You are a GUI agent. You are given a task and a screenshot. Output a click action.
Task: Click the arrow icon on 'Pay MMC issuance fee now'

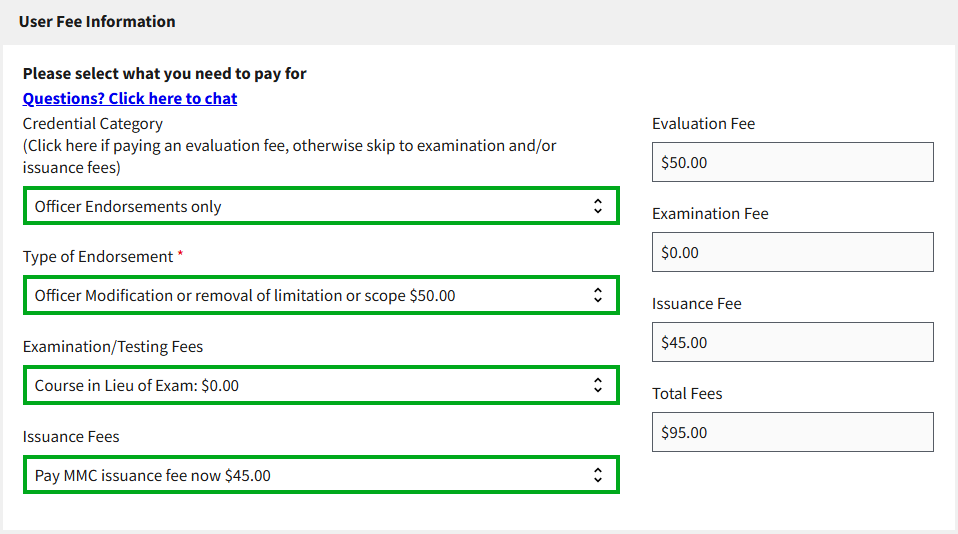click(597, 475)
